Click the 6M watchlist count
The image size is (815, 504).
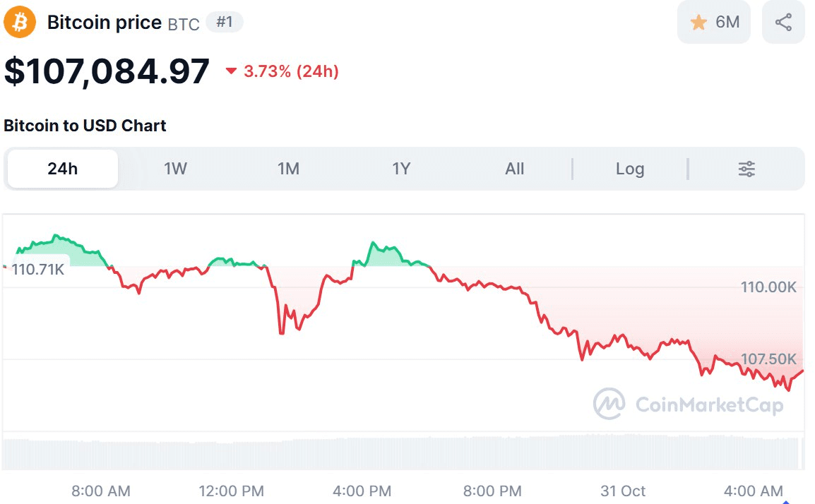click(727, 23)
